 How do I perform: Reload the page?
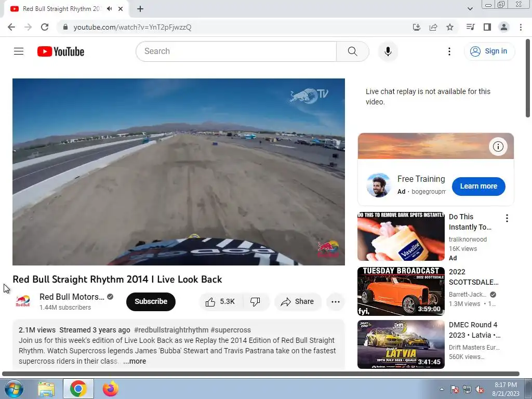pos(45,27)
